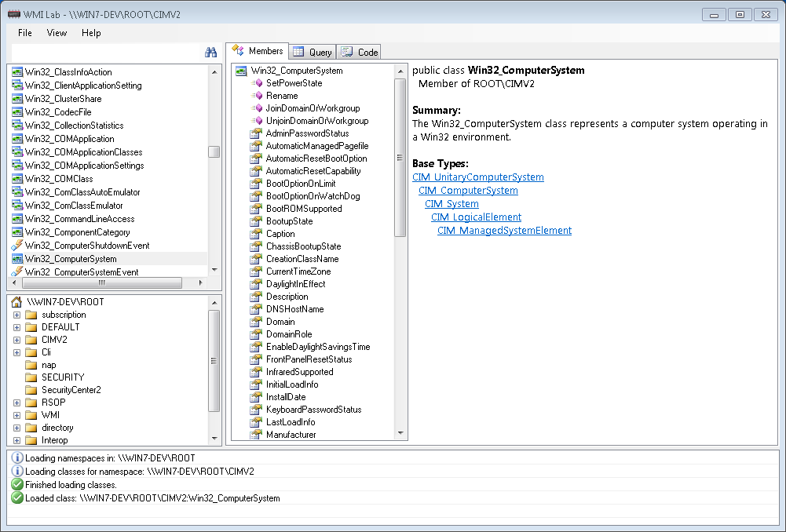786x532 pixels.
Task: Select Win32_ComponentCategory in the class list
Action: (x=77, y=232)
